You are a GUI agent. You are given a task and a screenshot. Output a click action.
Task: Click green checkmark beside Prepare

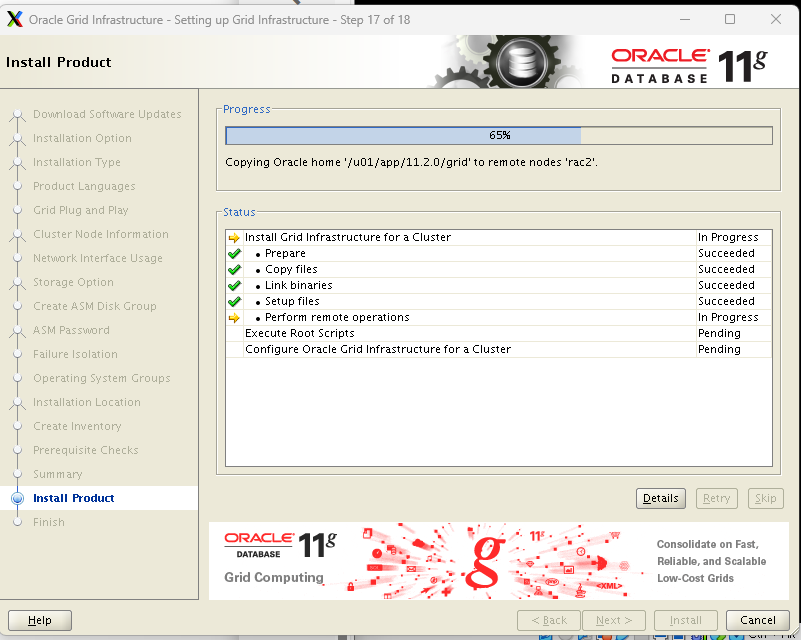point(234,253)
